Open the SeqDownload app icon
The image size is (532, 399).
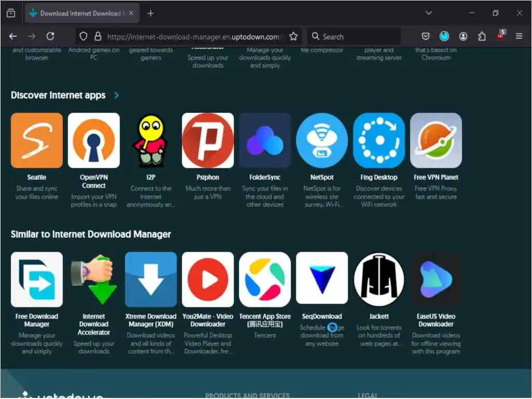point(322,278)
